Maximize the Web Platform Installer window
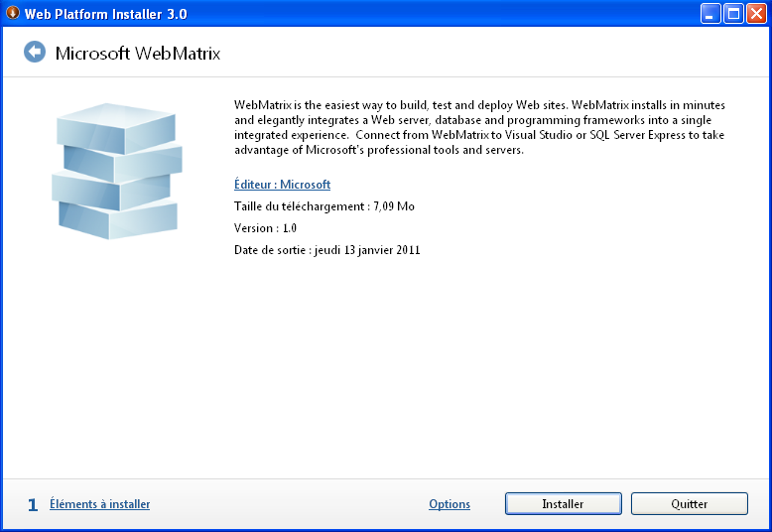 (x=733, y=14)
